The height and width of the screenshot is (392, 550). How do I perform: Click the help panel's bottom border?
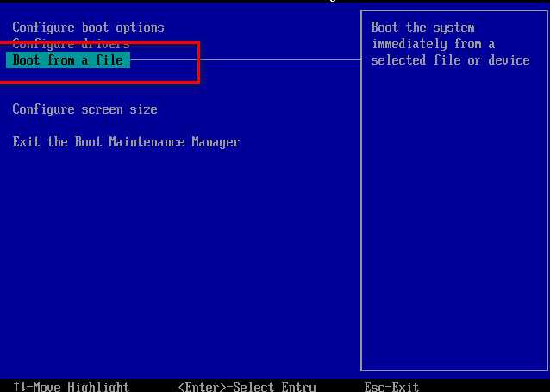[454, 370]
